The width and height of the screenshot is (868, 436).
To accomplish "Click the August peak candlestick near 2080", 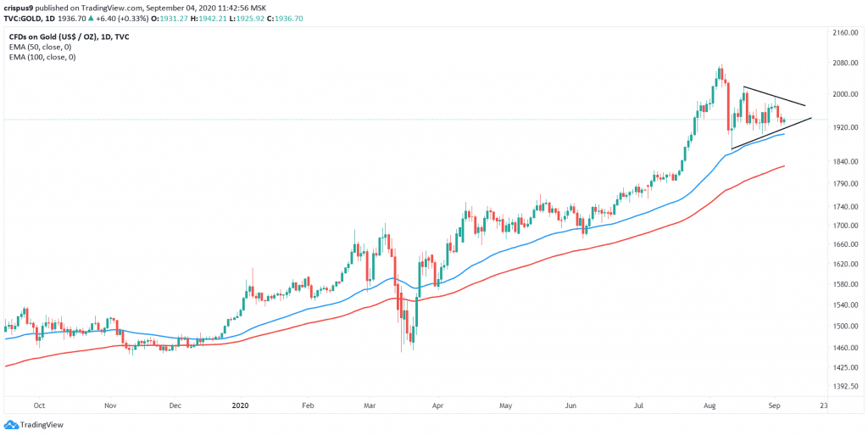I will (x=721, y=72).
